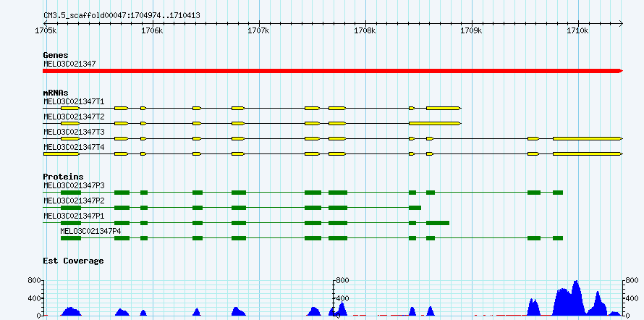Select the mRNAs track heading
Image resolution: width=644 pixels, height=320 pixels.
tap(56, 93)
